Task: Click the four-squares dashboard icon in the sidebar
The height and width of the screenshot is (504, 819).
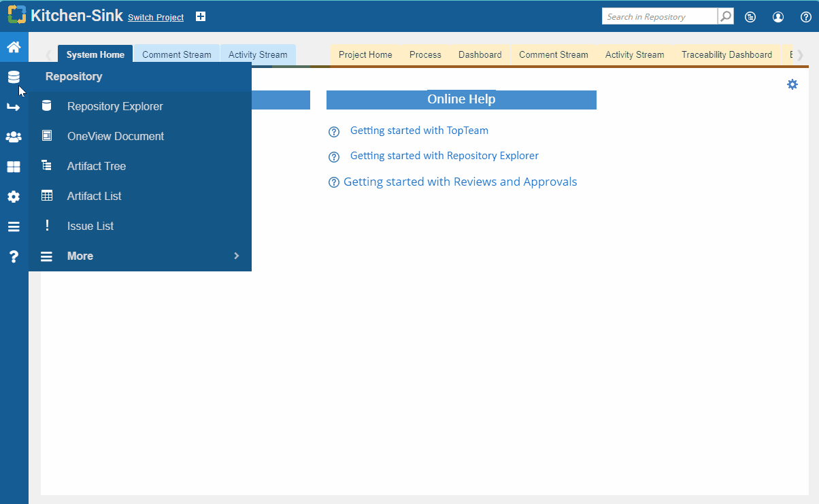Action: click(x=14, y=167)
